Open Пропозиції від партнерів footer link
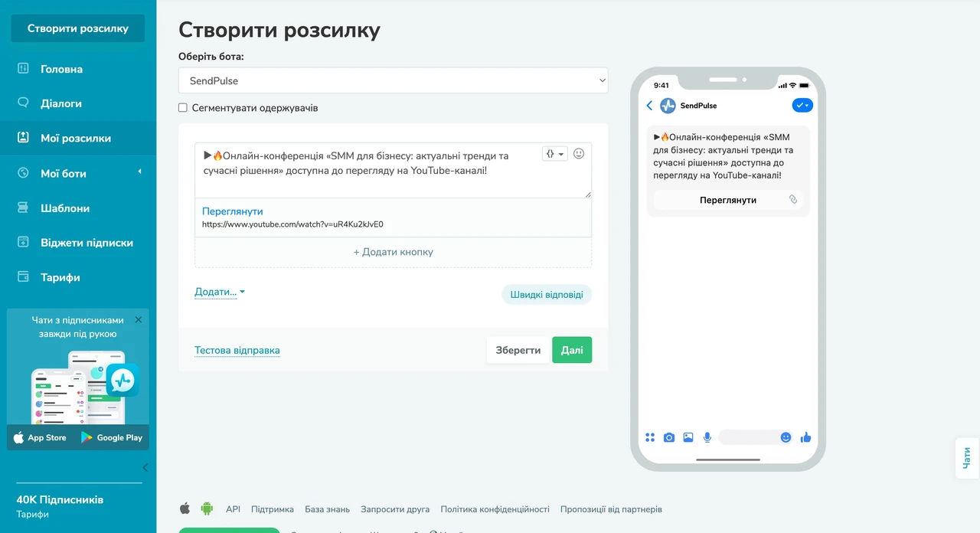This screenshot has height=533, width=980. pyautogui.click(x=611, y=509)
